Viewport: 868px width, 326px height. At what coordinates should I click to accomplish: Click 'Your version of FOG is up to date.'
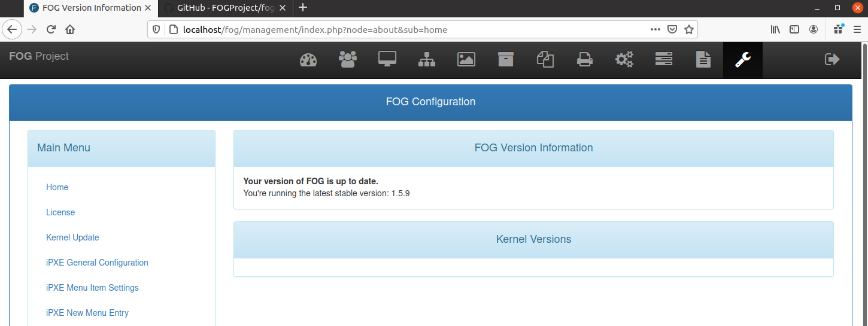[x=311, y=181]
